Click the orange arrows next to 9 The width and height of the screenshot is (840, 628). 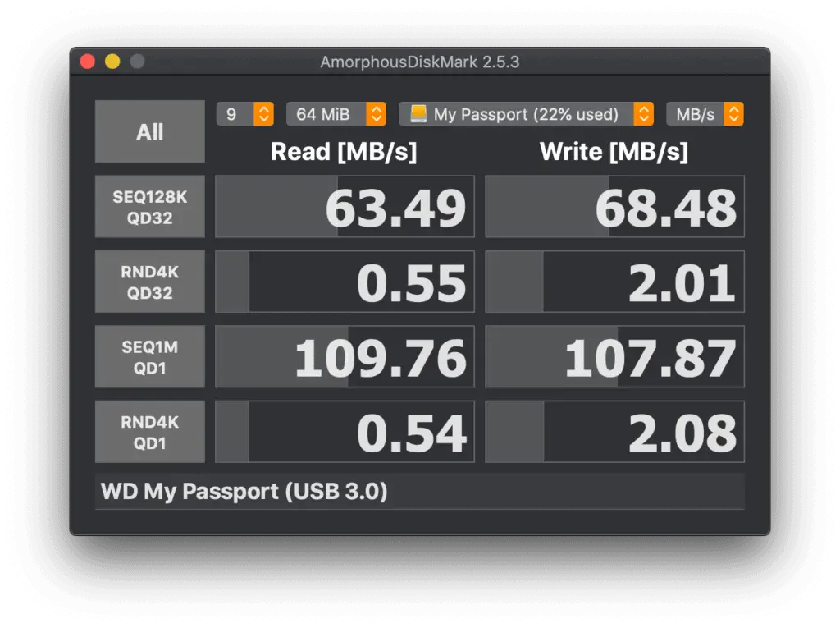(x=263, y=113)
